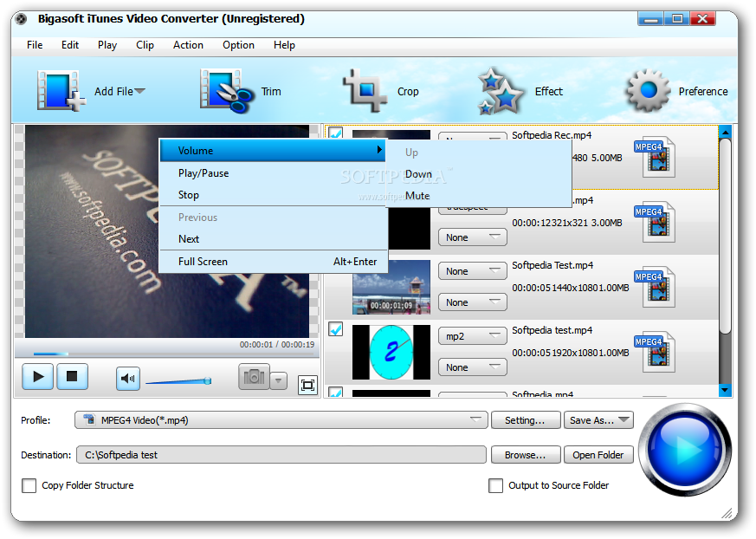Image resolution: width=756 pixels, height=539 pixels.
Task: Click the profile MPEG4 file-type icon
Action: tap(89, 419)
